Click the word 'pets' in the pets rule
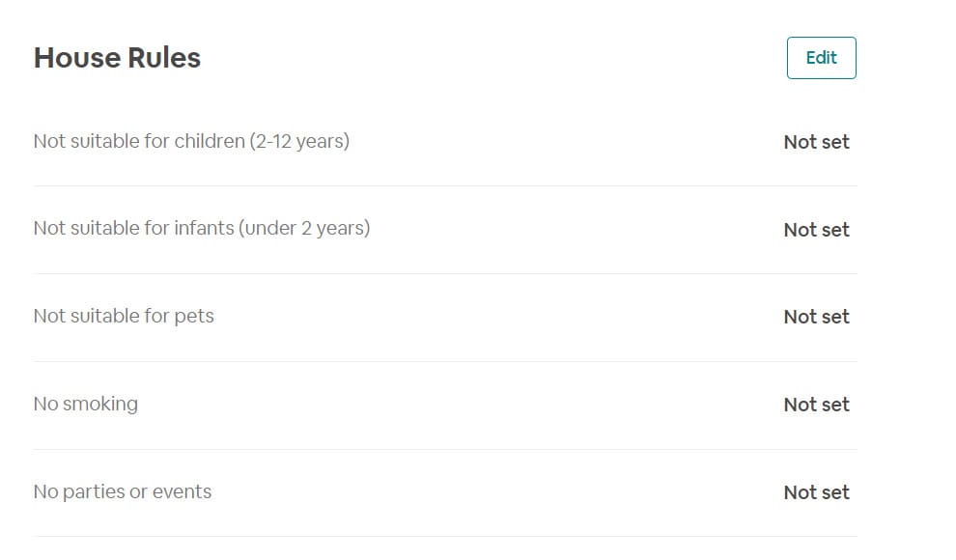This screenshot has height=560, width=956. pyautogui.click(x=194, y=317)
